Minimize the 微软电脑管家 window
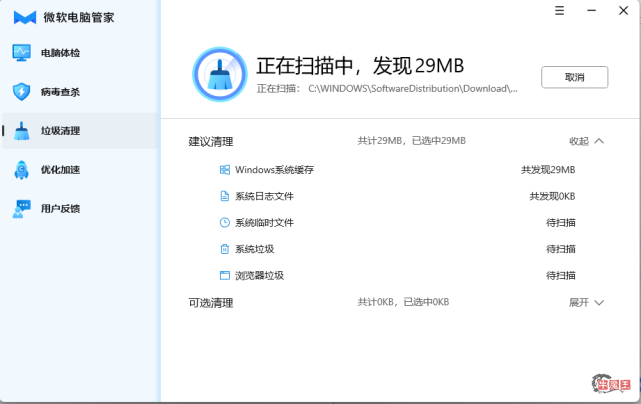The image size is (641, 404). click(592, 11)
